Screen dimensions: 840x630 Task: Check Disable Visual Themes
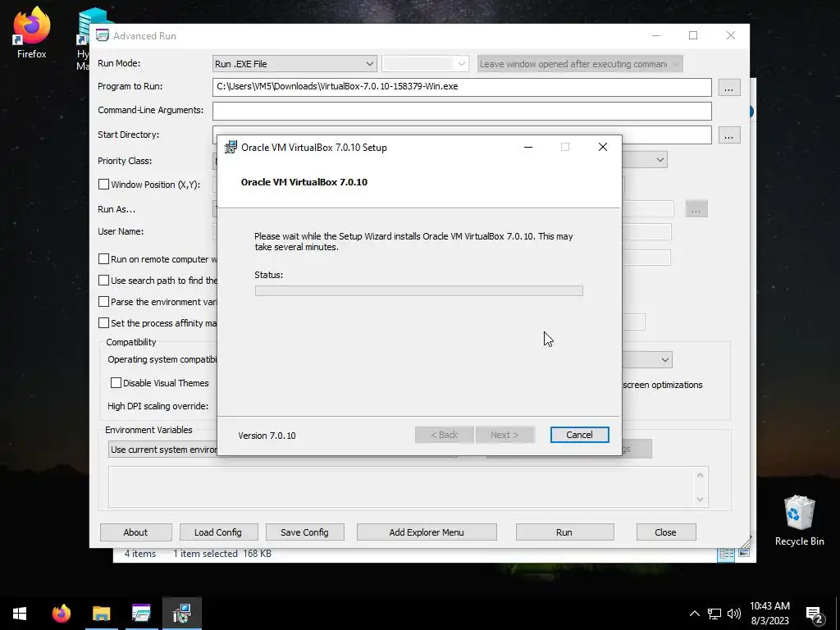pyautogui.click(x=116, y=383)
